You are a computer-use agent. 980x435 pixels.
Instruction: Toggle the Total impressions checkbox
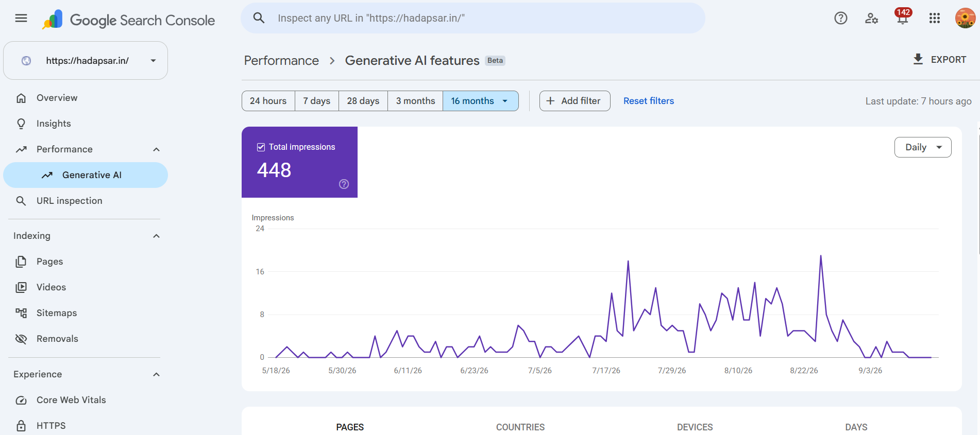click(x=261, y=147)
